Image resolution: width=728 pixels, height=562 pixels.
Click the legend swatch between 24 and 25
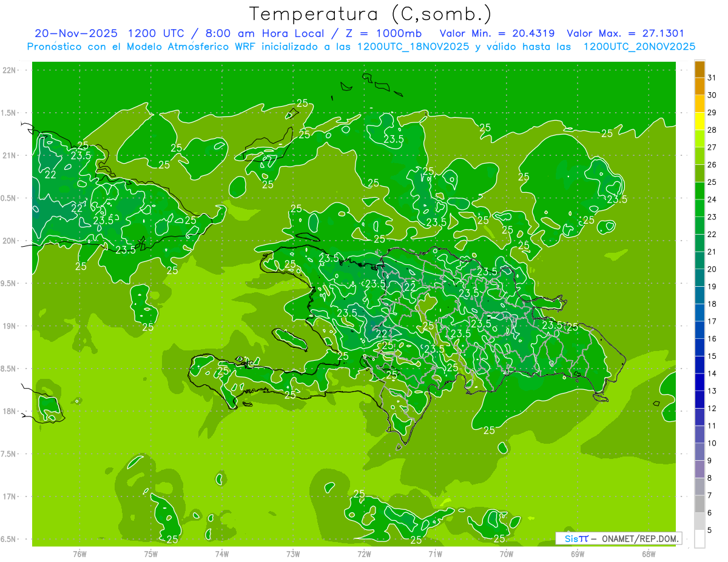699,191
